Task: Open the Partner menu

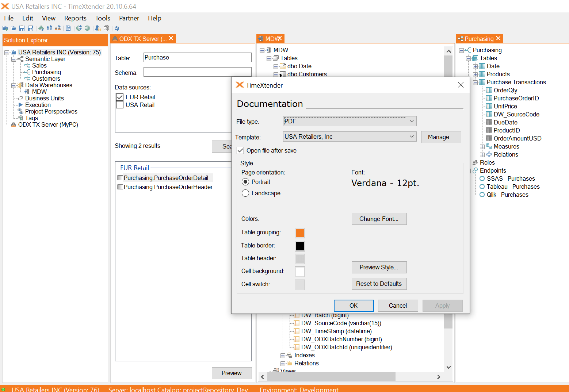Action: tap(129, 18)
